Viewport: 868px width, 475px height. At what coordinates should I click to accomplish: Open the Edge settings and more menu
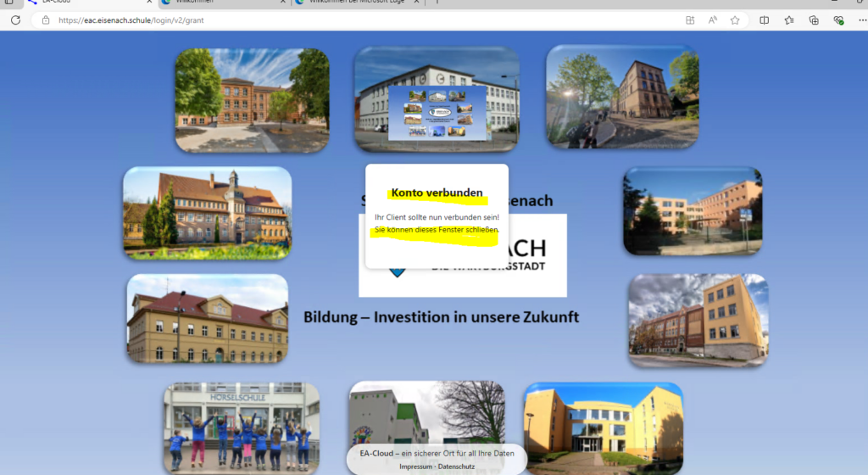pos(862,20)
